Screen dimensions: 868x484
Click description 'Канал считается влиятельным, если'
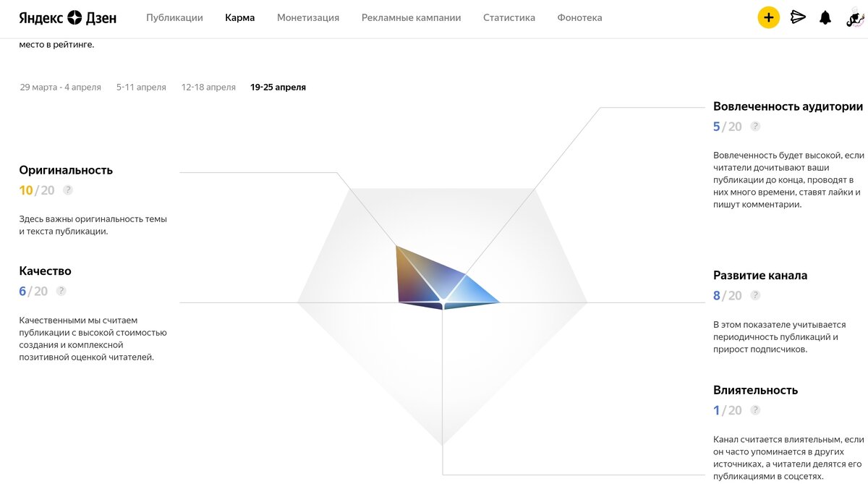[x=788, y=457]
